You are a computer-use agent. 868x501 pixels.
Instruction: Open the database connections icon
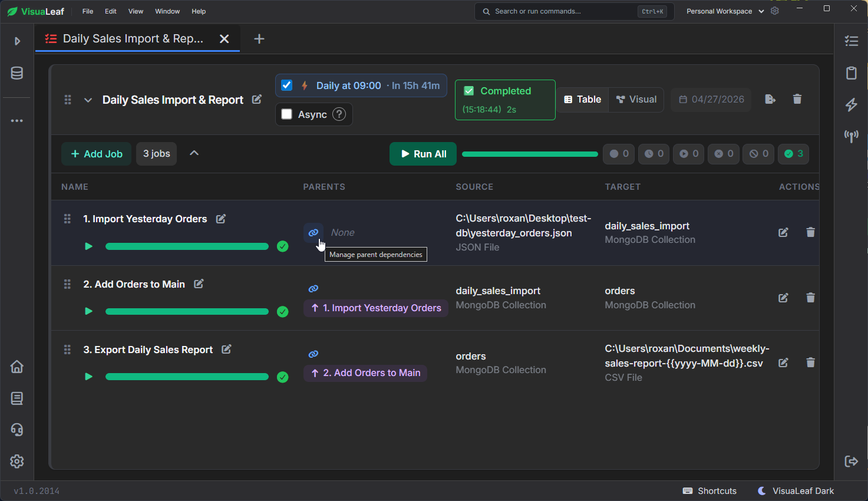click(x=17, y=73)
